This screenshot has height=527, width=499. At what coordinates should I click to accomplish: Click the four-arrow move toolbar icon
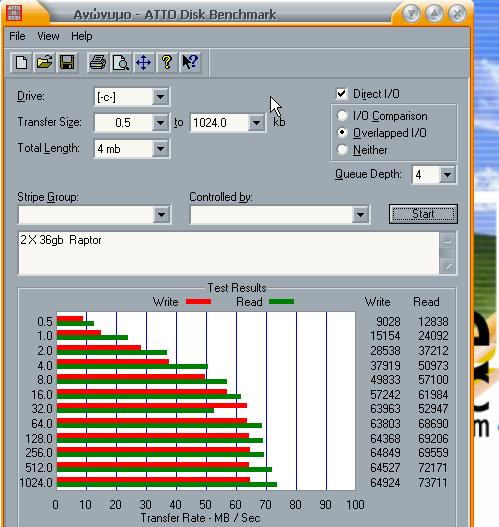[143, 63]
